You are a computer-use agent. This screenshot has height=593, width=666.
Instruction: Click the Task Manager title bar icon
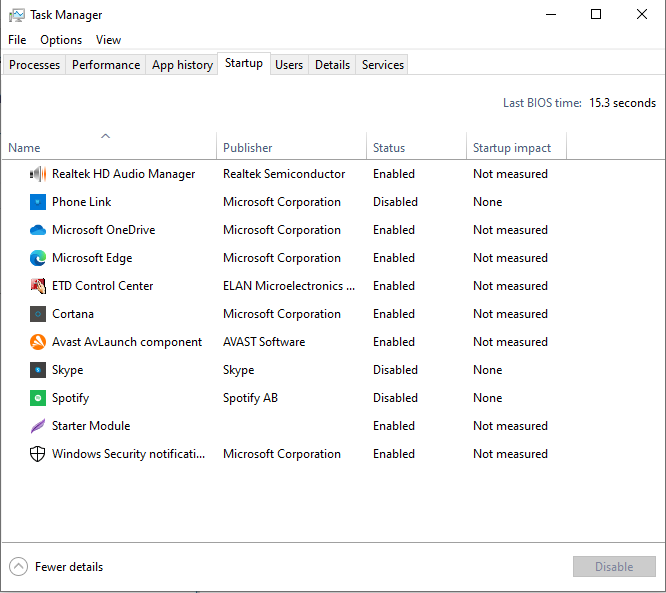[x=17, y=15]
